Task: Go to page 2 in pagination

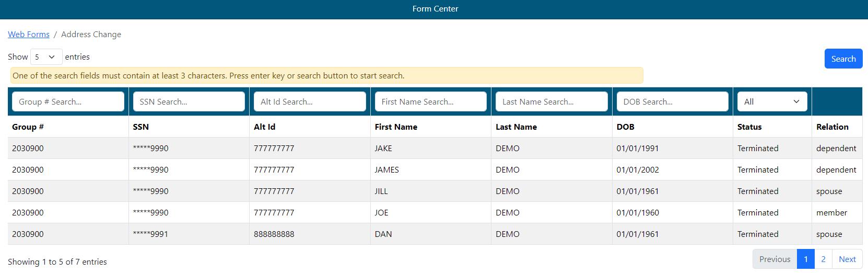Action: coord(823,259)
